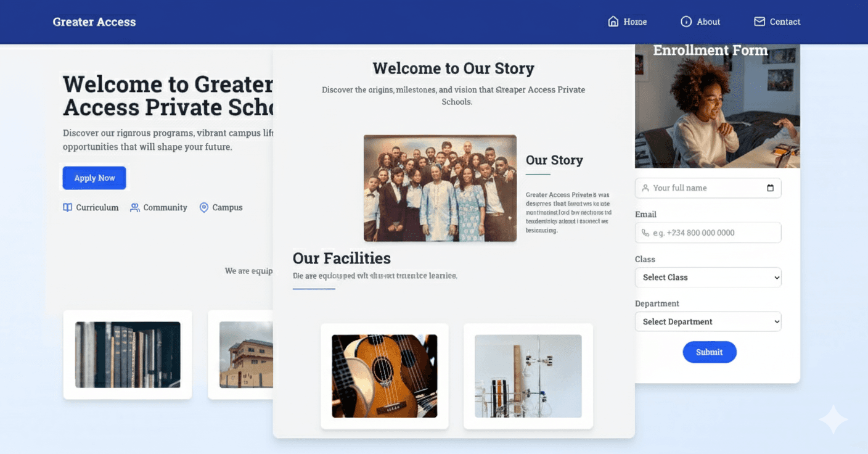Click the school building card image

pyautogui.click(x=246, y=355)
